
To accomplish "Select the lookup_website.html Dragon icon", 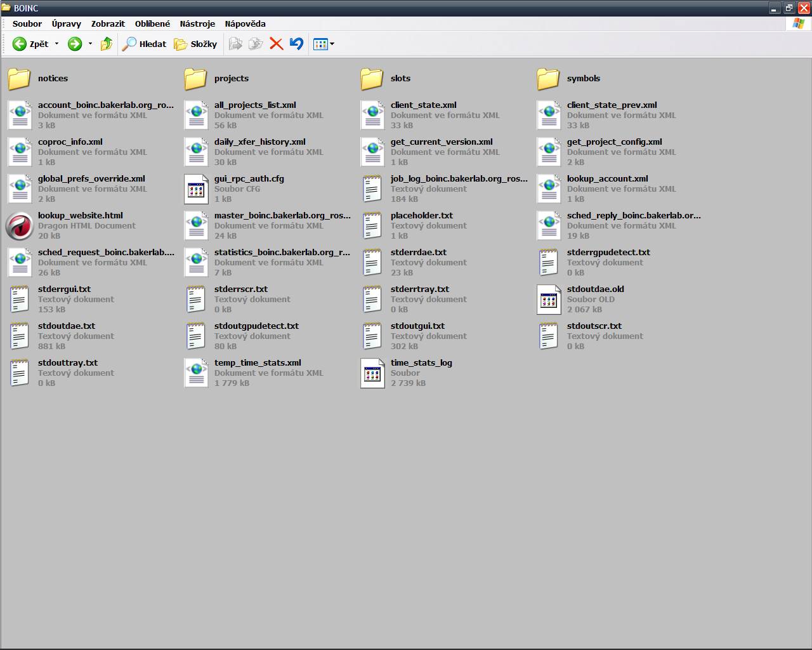I will [x=19, y=226].
